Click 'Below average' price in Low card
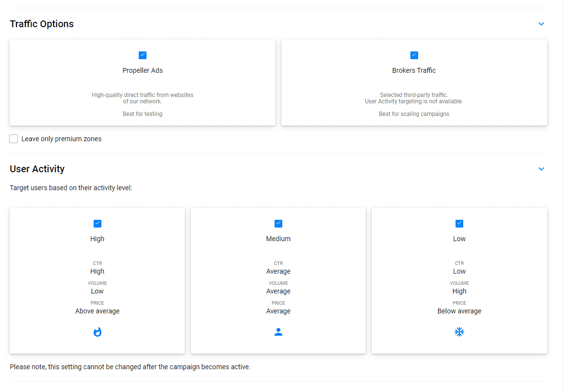The width and height of the screenshot is (569, 392). point(459,311)
